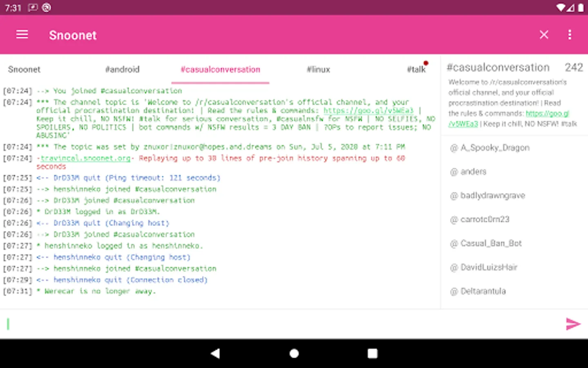Tap the Android home button

point(294,353)
